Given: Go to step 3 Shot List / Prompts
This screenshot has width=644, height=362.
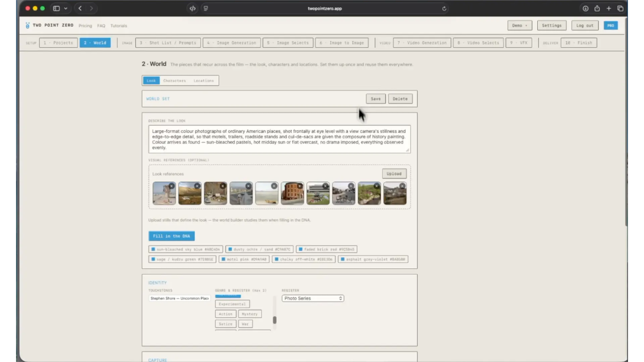Looking at the screenshot, I should point(168,43).
